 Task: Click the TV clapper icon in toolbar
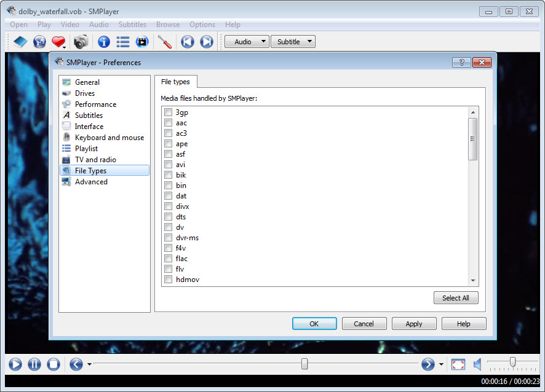142,42
